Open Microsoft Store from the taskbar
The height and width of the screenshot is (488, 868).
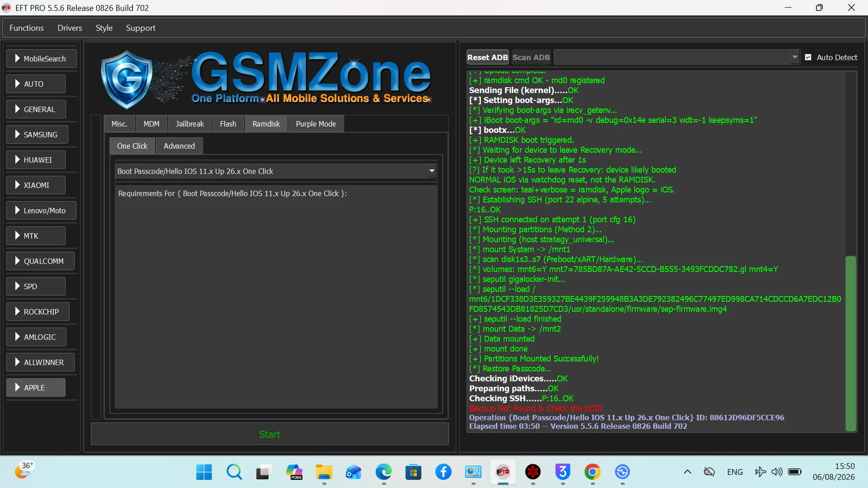click(x=413, y=472)
